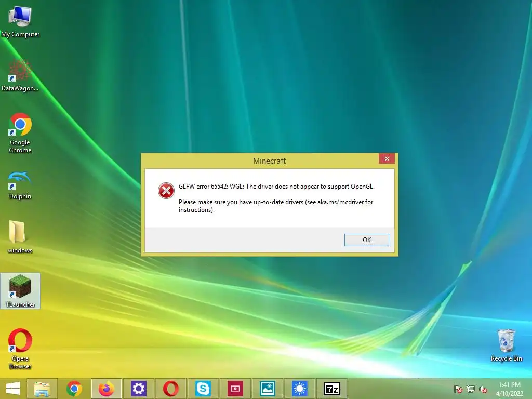Select the Dolphin emulator desktop shortcut
Screen dimensions: 532x399
coord(20,185)
